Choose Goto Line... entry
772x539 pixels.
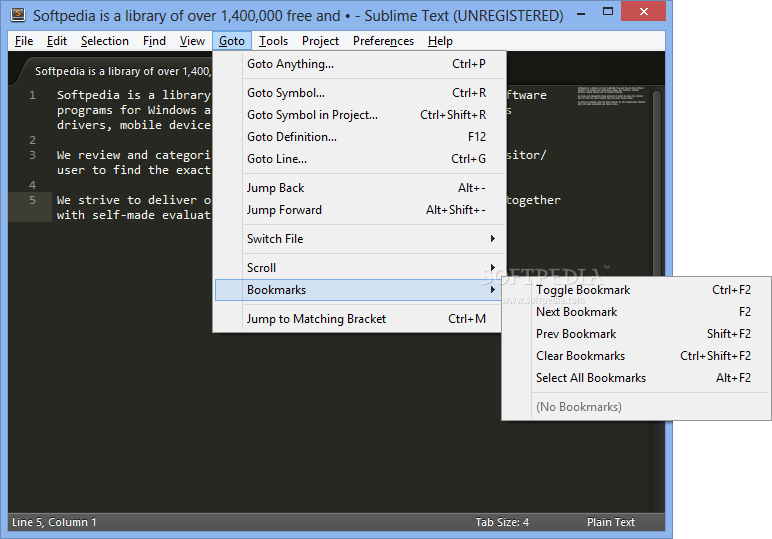click(359, 159)
